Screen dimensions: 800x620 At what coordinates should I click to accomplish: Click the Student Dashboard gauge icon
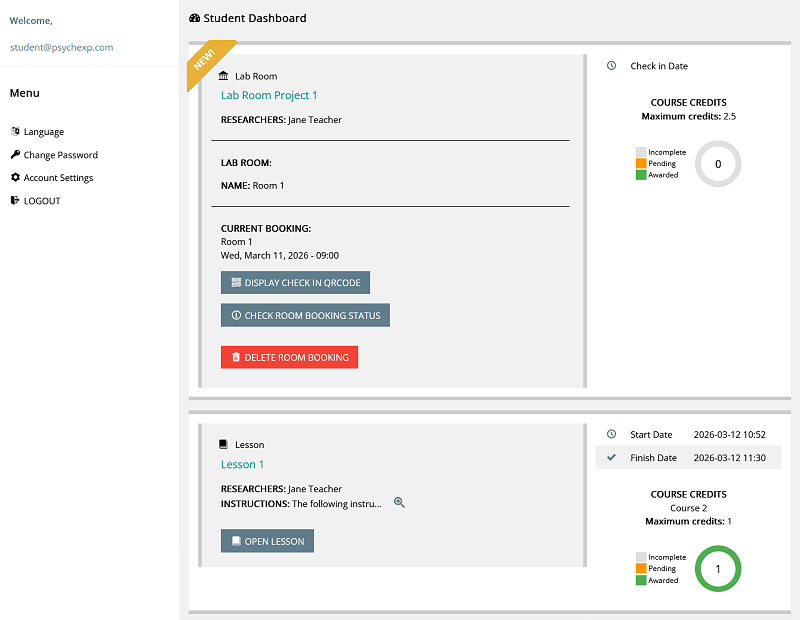(194, 18)
